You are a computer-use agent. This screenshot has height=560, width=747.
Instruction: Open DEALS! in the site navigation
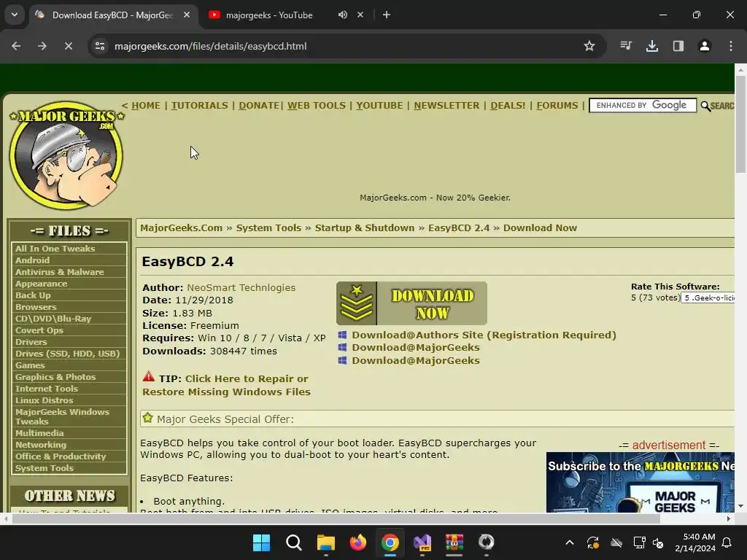[508, 105]
